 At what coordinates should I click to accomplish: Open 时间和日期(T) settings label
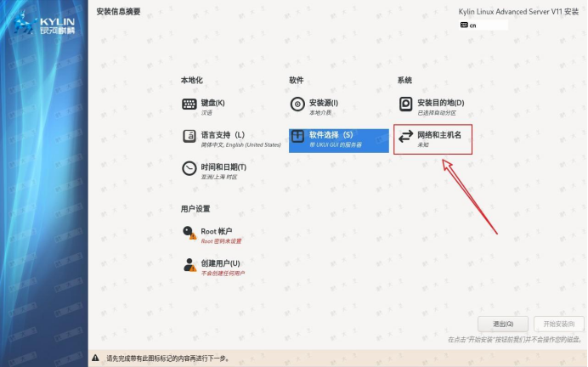point(223,167)
